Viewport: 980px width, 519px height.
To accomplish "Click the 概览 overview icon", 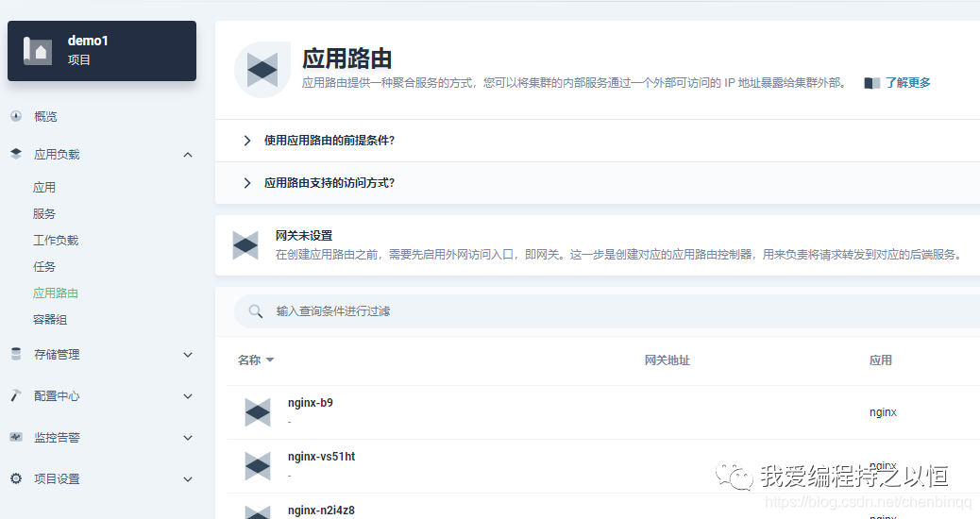I will tap(16, 116).
